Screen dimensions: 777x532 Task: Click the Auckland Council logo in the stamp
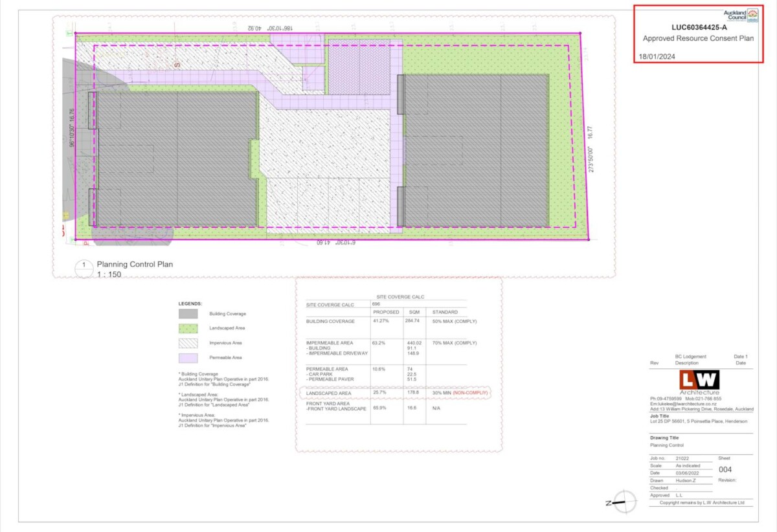point(741,15)
